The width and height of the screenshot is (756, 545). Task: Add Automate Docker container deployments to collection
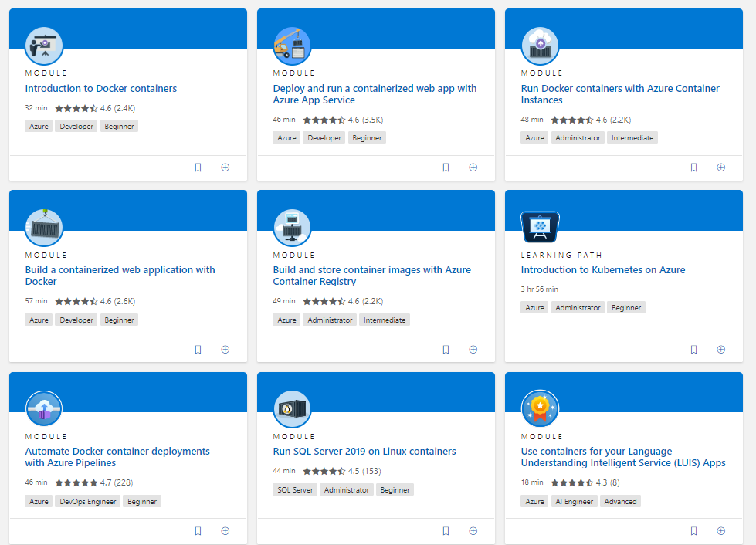[x=225, y=530]
